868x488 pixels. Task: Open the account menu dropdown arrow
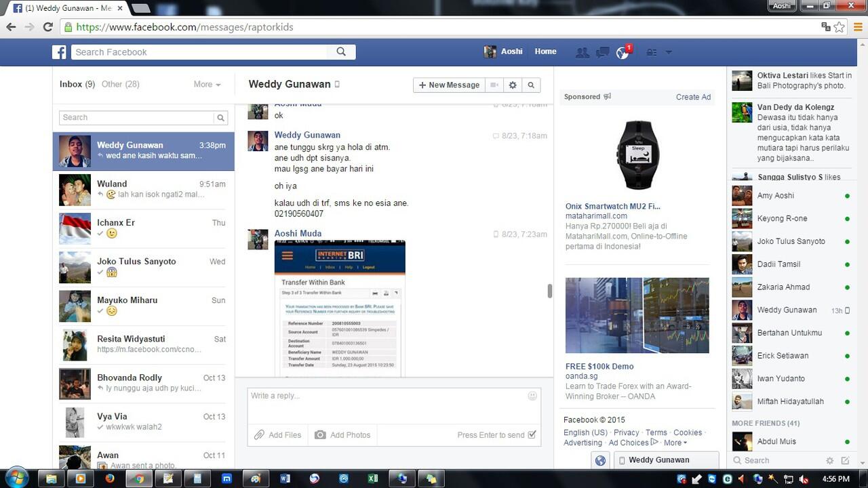pos(669,52)
